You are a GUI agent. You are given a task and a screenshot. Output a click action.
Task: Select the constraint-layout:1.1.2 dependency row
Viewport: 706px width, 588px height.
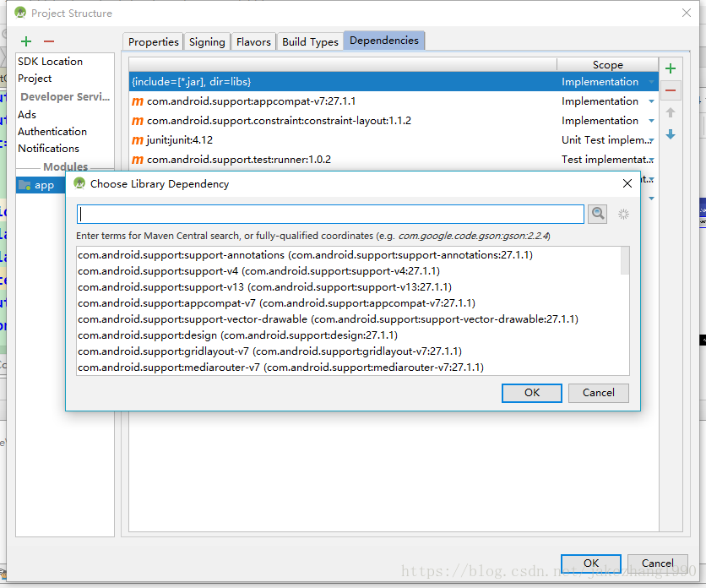coord(394,120)
